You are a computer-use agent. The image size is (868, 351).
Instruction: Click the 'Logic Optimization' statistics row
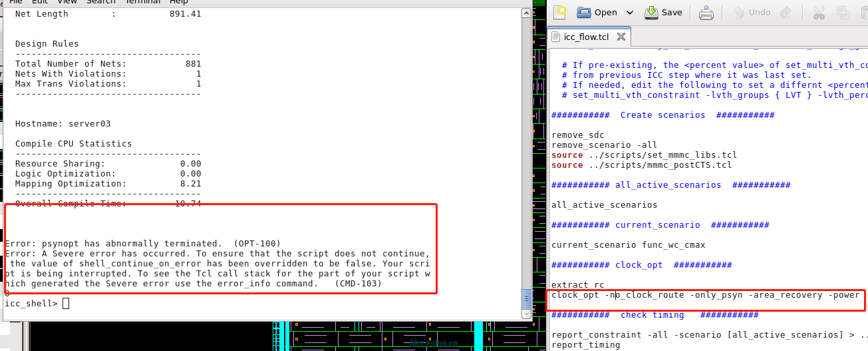108,174
